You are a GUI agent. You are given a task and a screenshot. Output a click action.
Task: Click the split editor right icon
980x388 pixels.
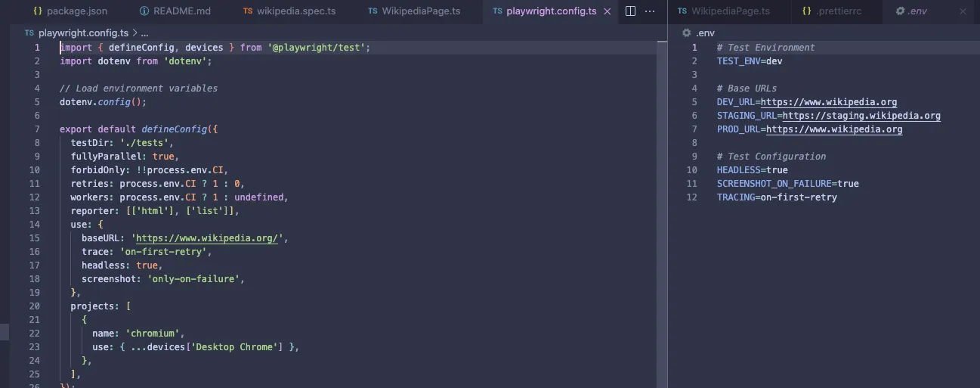tap(631, 11)
